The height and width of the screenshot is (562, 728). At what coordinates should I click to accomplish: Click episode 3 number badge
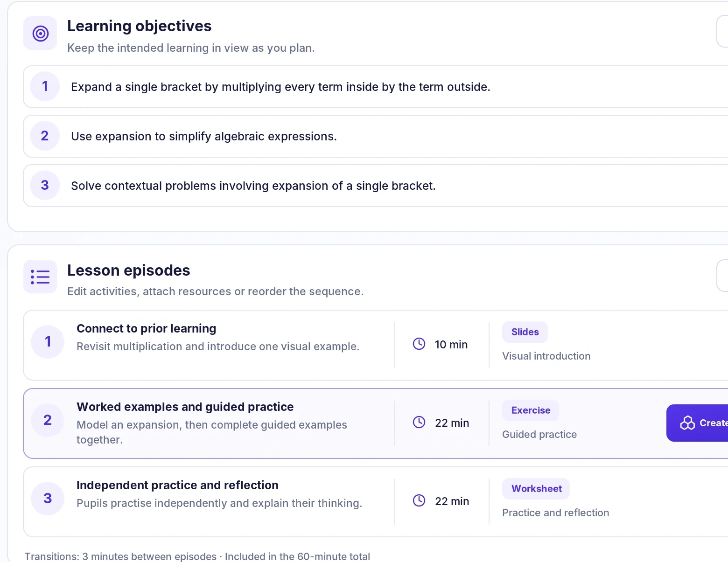point(48,499)
